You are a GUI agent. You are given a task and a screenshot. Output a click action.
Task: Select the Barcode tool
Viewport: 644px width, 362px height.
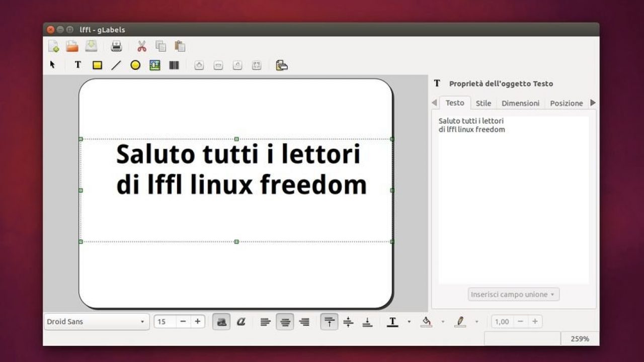tap(174, 64)
